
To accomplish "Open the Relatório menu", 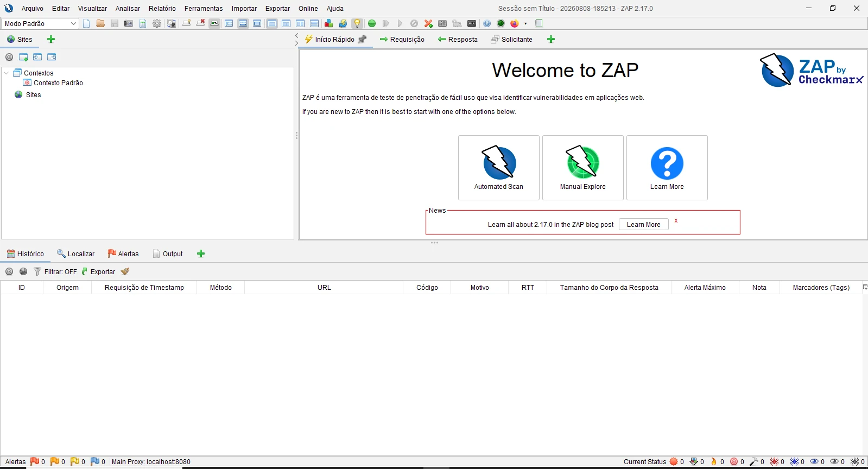I will click(162, 9).
